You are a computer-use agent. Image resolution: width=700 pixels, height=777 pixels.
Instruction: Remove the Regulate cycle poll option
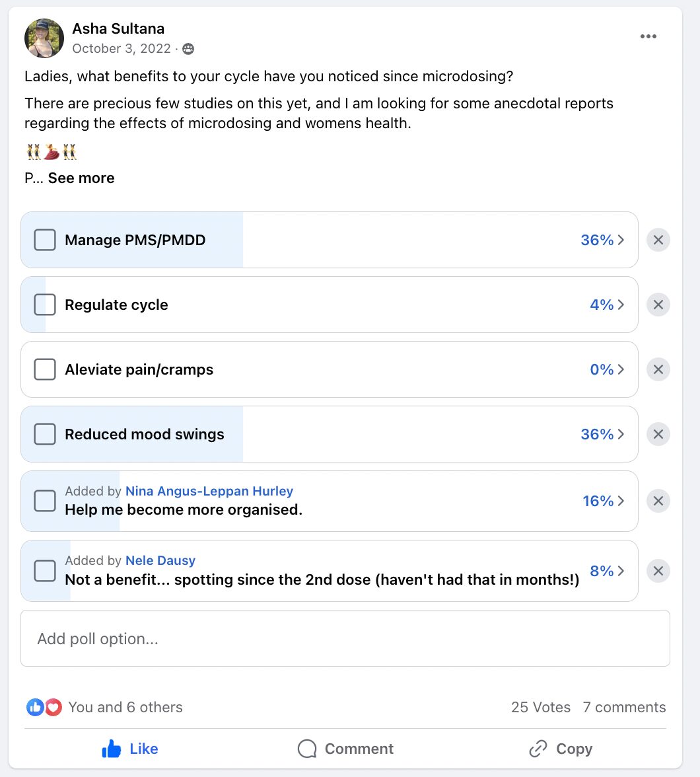click(x=658, y=305)
